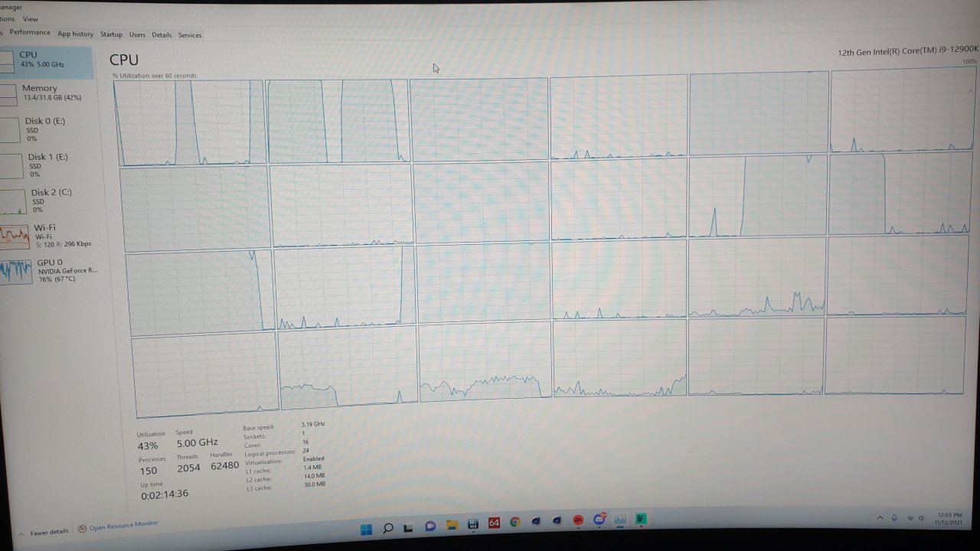
Task: Open the Services tab
Action: click(x=190, y=35)
